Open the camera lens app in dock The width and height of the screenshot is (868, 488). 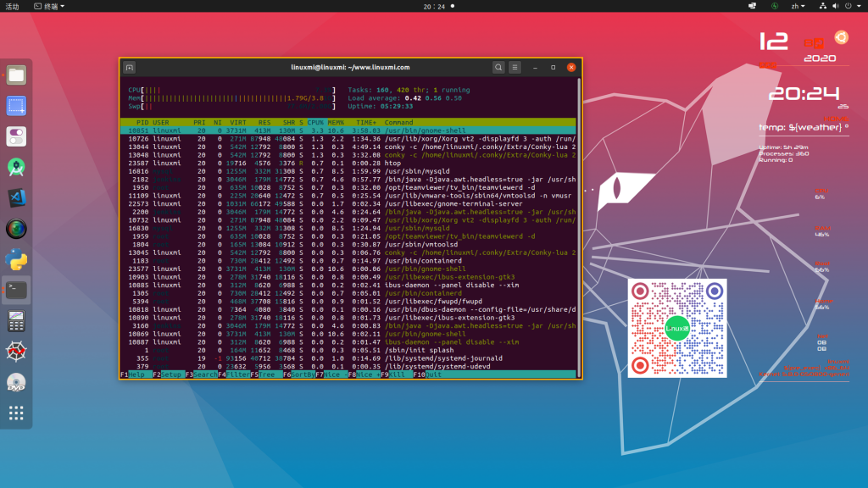pyautogui.click(x=16, y=229)
